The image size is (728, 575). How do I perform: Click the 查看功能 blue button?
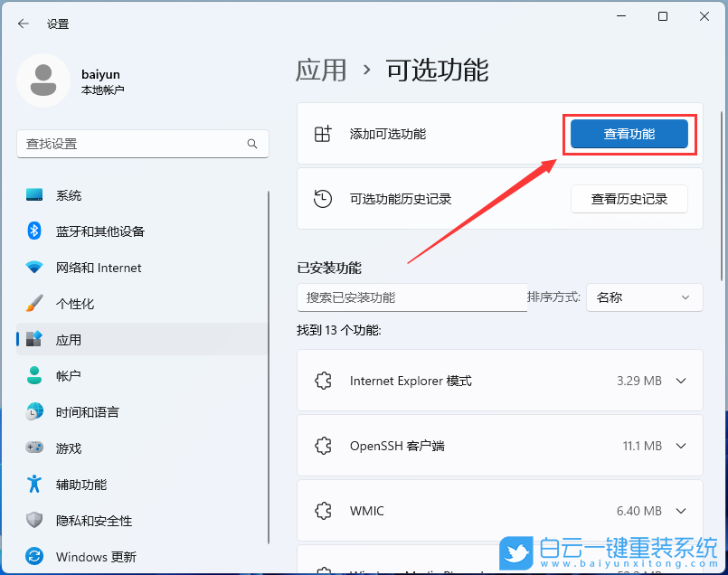pyautogui.click(x=629, y=133)
